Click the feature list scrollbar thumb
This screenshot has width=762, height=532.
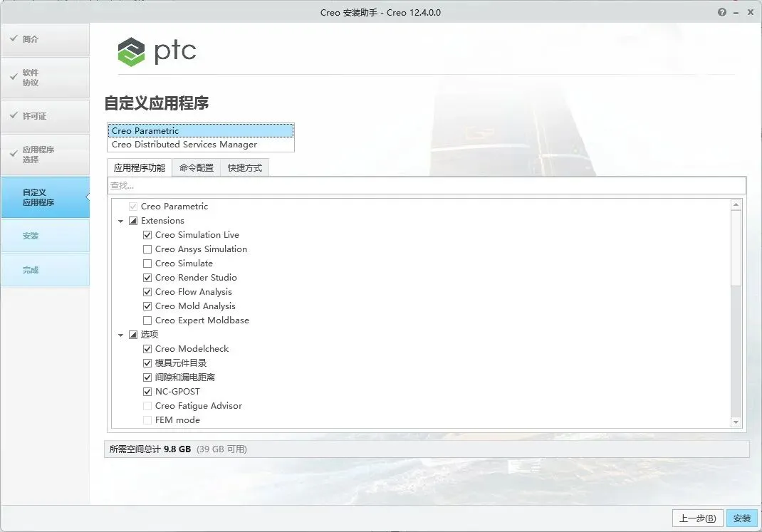(x=736, y=248)
